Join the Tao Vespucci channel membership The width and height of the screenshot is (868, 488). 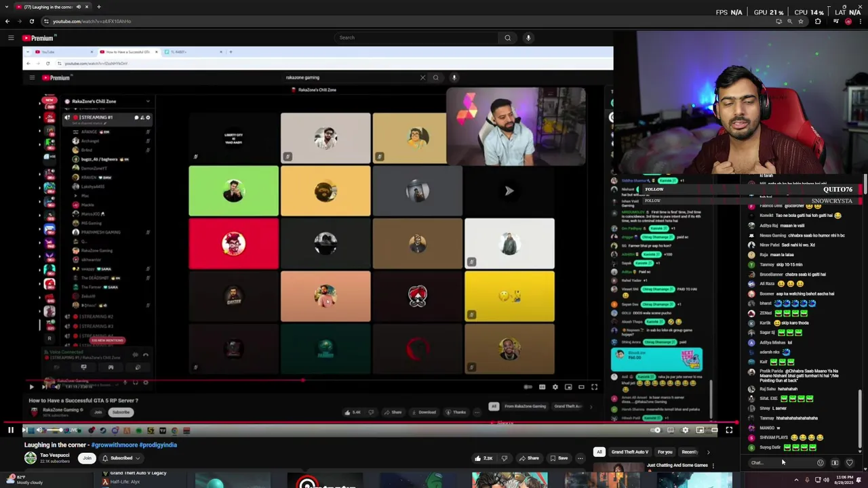click(87, 458)
